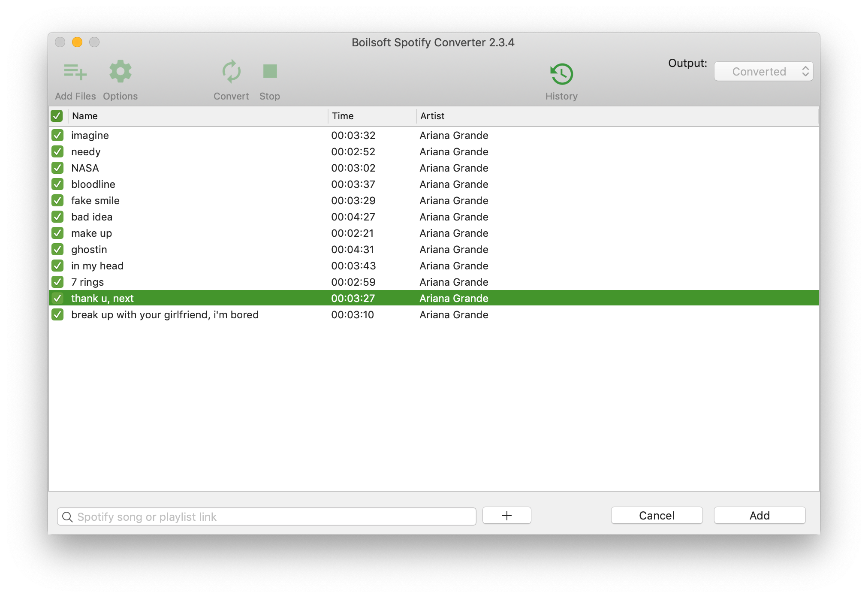Uncheck the imagine track checkbox
This screenshot has width=868, height=598.
point(57,135)
